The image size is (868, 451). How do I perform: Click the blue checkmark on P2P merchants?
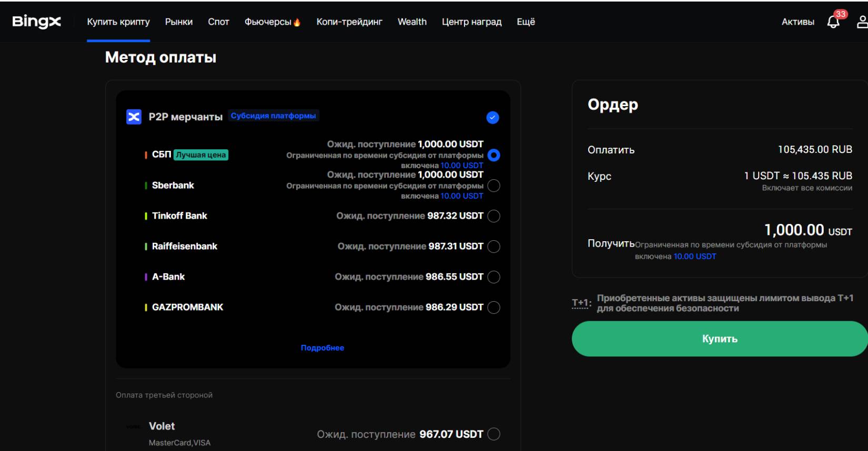pyautogui.click(x=492, y=117)
